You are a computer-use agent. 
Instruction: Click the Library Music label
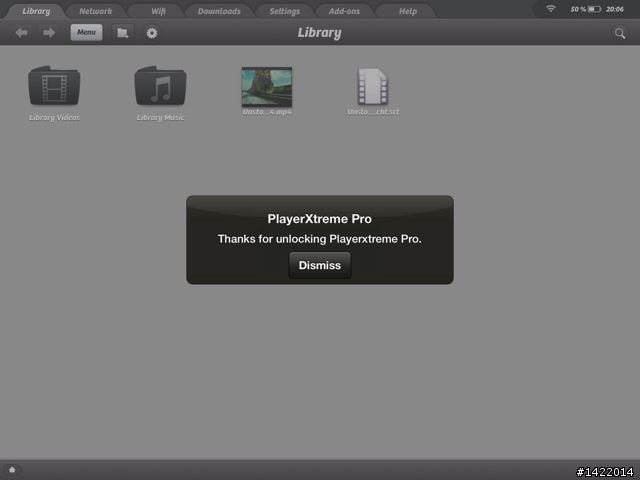point(160,118)
